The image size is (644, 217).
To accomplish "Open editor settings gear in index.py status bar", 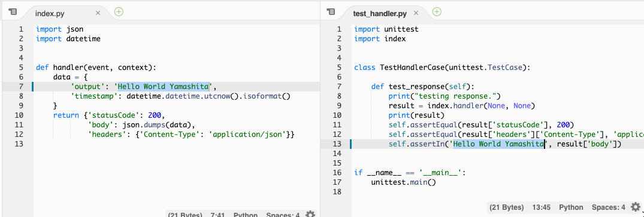I will point(310,215).
